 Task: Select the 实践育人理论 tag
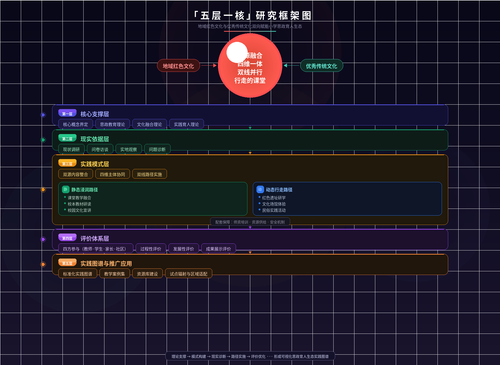pos(186,124)
